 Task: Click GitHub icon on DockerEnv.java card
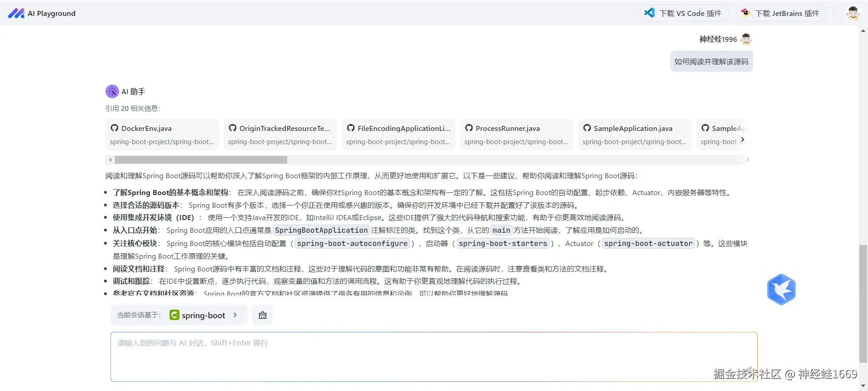point(115,128)
